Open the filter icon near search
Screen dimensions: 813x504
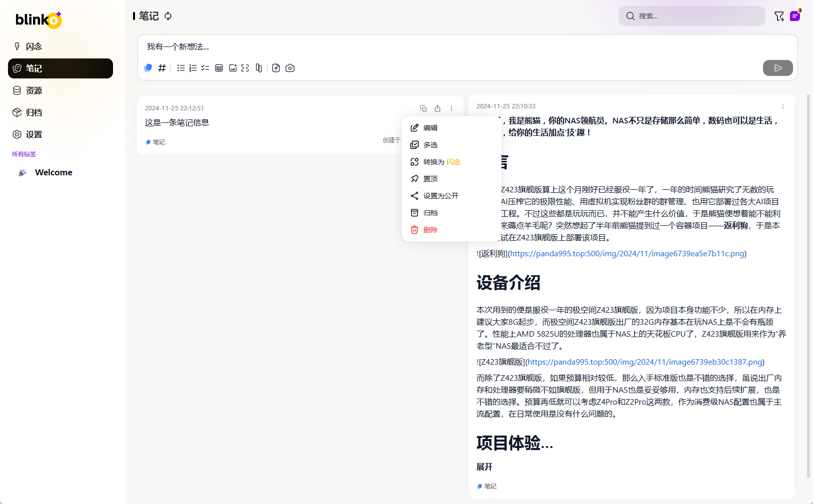click(779, 16)
